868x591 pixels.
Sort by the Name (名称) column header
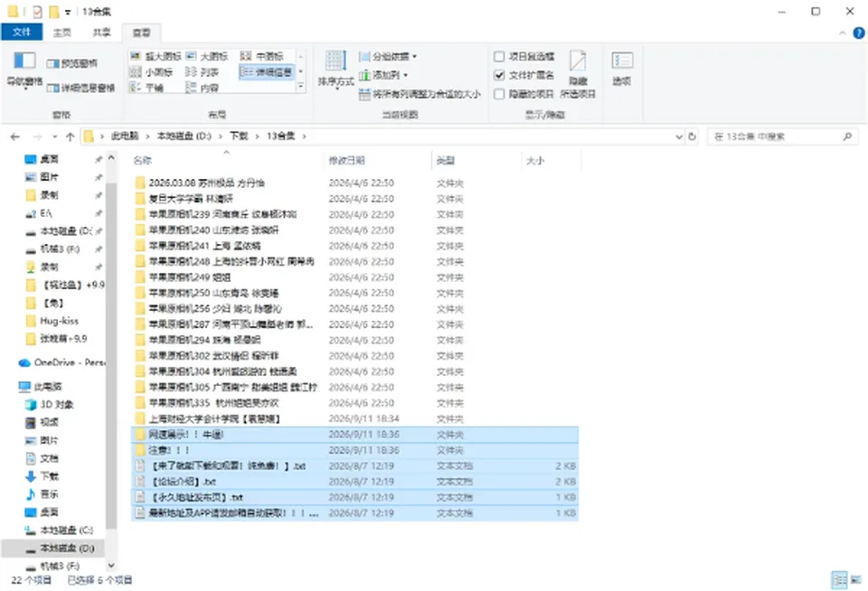tap(227, 161)
